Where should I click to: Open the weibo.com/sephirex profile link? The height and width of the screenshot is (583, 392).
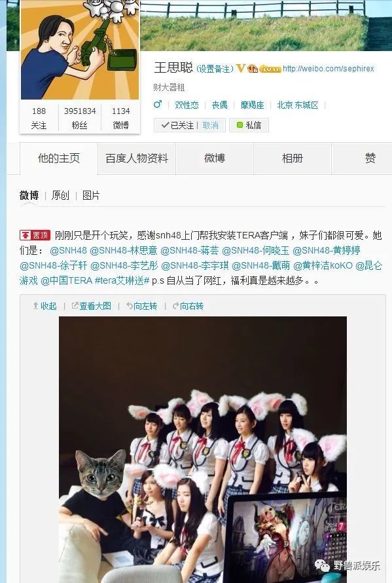pyautogui.click(x=329, y=68)
